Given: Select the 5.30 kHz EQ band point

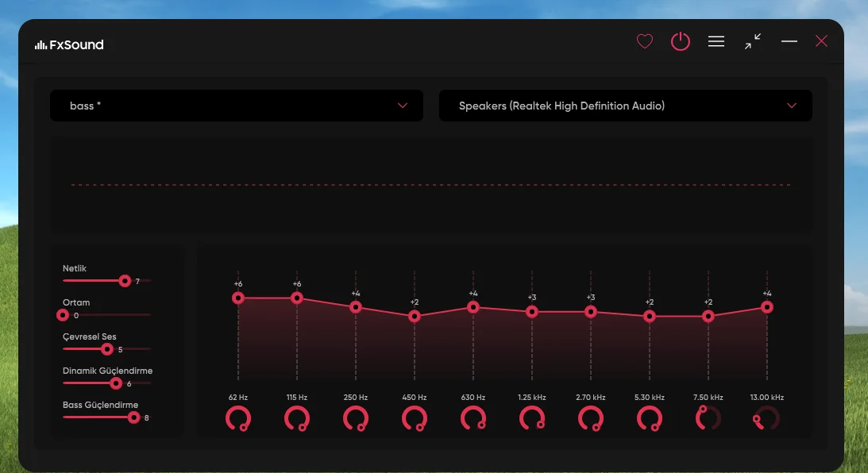Looking at the screenshot, I should click(x=650, y=317).
